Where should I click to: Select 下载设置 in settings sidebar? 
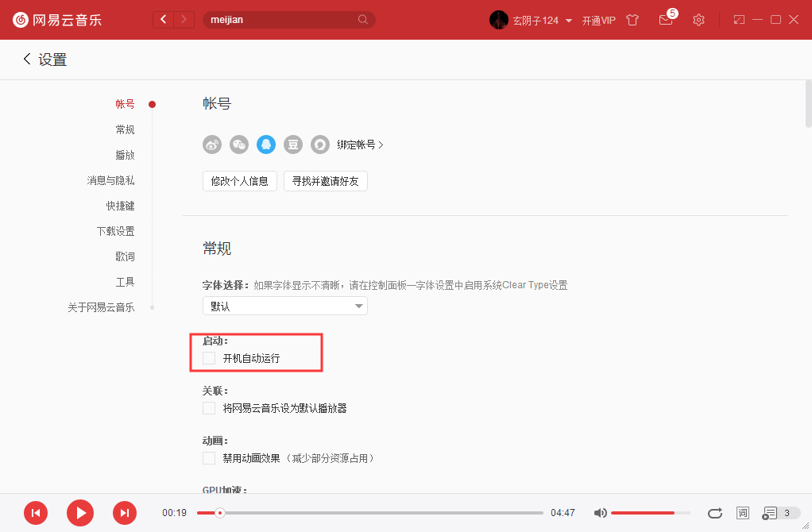pyautogui.click(x=116, y=230)
